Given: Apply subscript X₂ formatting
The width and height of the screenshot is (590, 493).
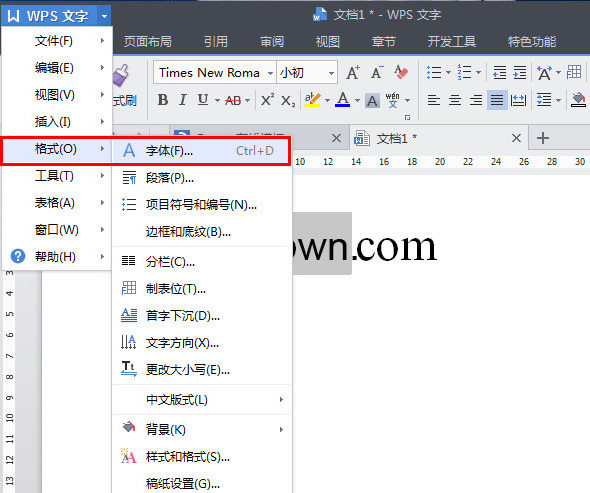Looking at the screenshot, I should coord(288,100).
